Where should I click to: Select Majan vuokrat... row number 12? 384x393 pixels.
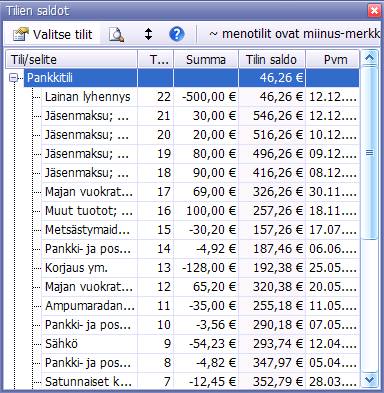tap(200, 287)
